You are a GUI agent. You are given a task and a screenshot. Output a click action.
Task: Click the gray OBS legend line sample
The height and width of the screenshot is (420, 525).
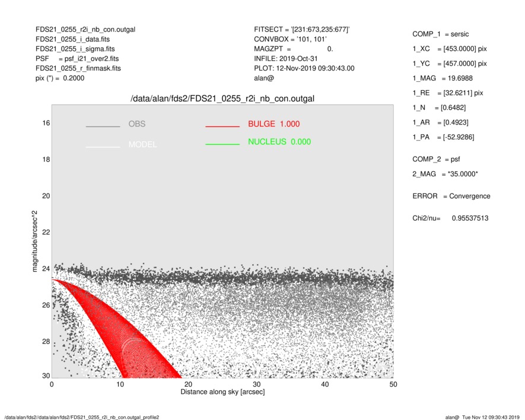coord(103,126)
